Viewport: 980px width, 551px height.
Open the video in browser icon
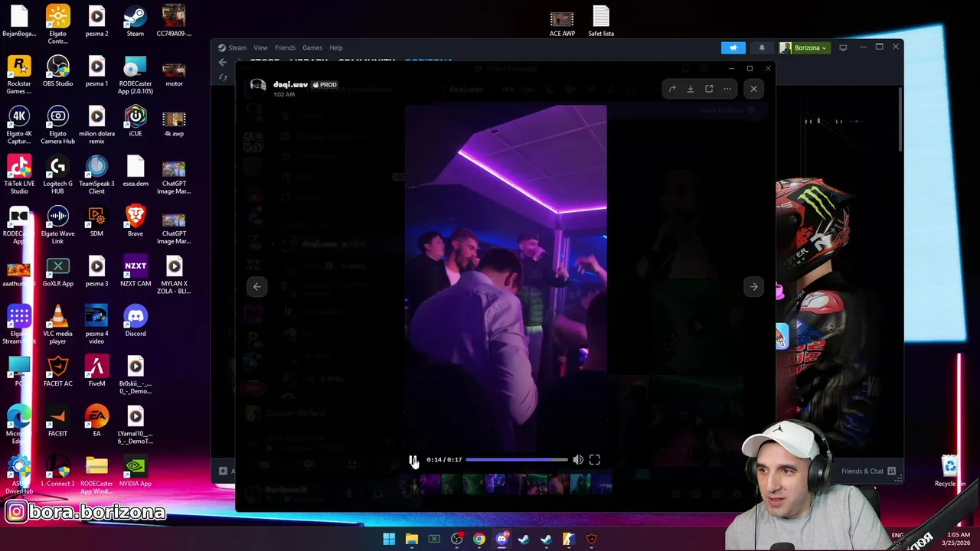709,89
